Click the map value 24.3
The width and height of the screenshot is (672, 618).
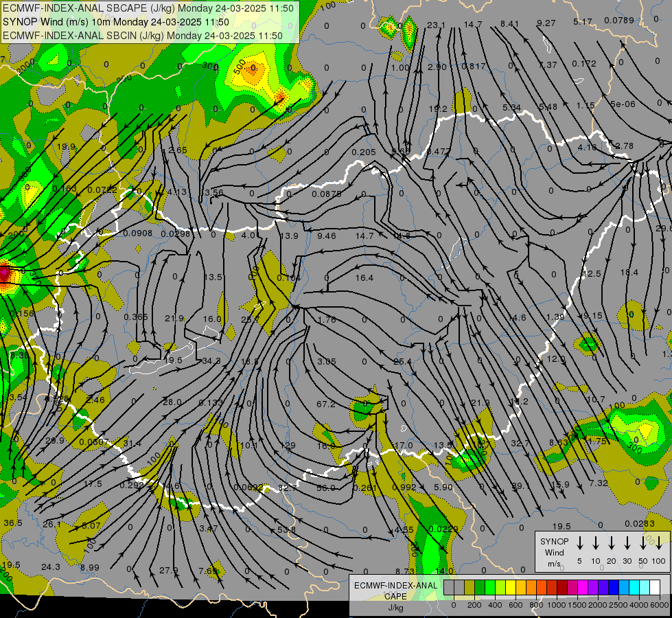(x=51, y=567)
